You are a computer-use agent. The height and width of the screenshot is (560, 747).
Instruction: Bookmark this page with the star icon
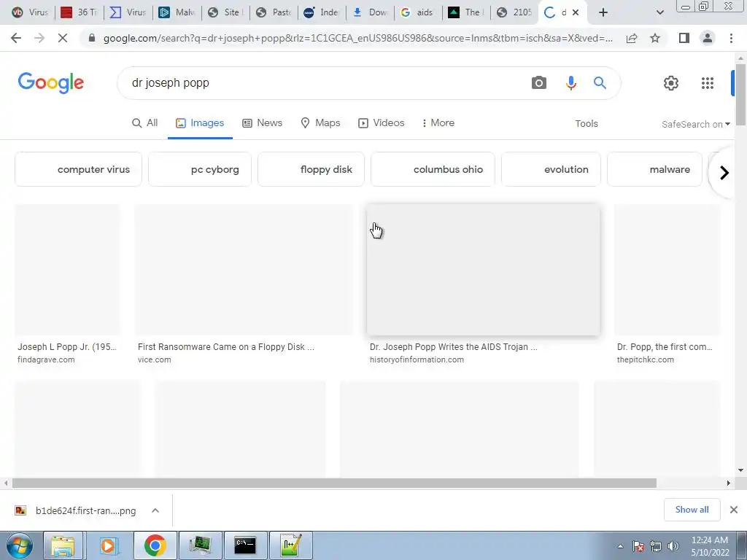coord(655,38)
